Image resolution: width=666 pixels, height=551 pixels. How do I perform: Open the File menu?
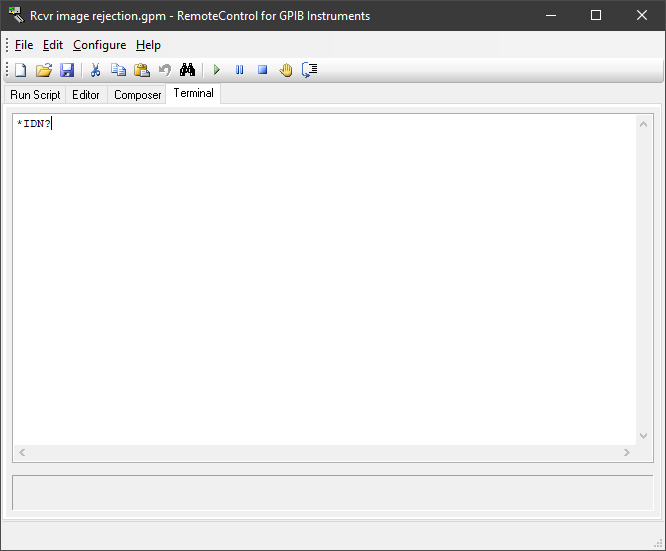click(24, 45)
